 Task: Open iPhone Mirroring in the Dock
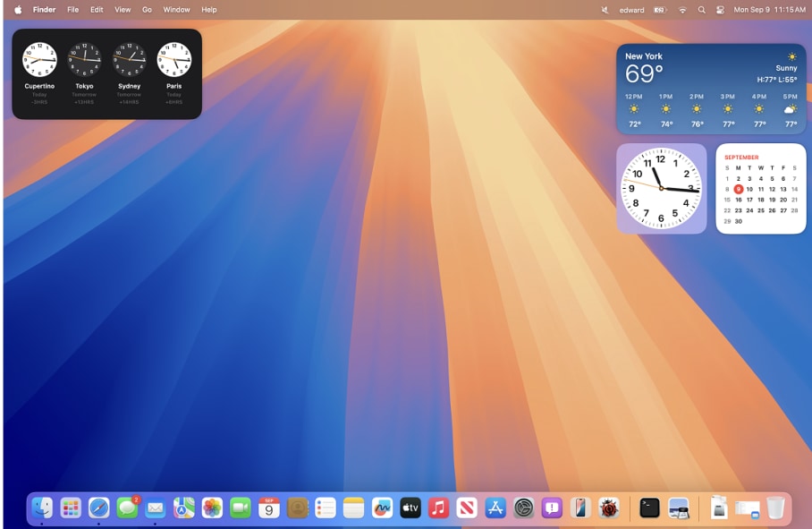[580, 508]
